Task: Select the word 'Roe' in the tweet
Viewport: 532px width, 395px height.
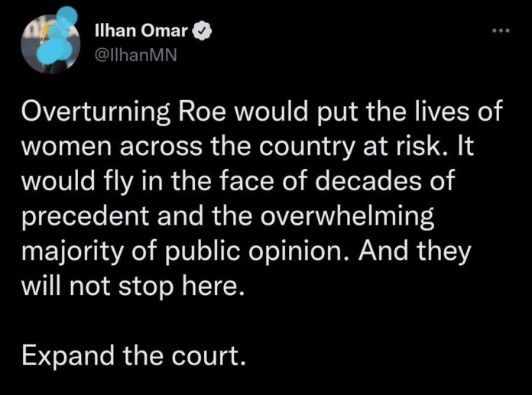Action: pyautogui.click(x=203, y=112)
